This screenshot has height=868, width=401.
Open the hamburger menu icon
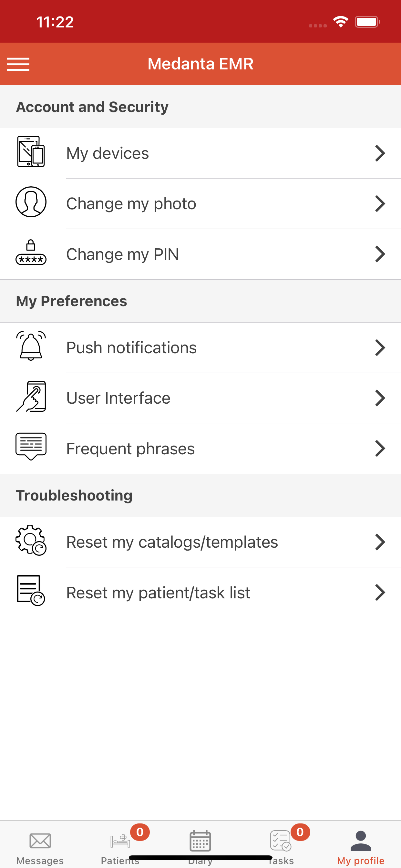[18, 64]
